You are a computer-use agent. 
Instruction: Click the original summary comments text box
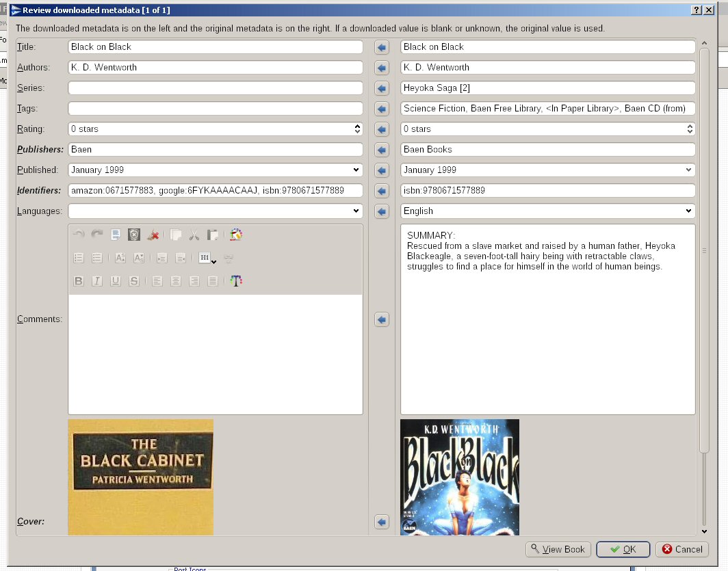[548, 319]
